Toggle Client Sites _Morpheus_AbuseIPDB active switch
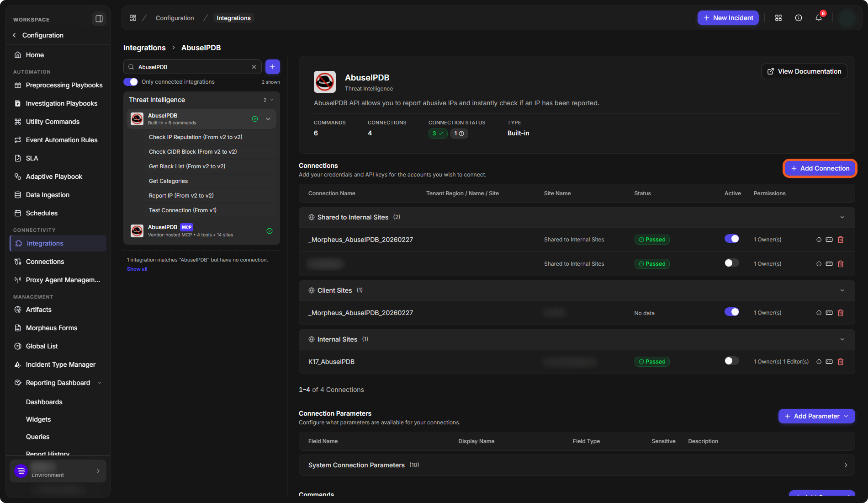Screen dimensions: 868x503 (732, 312)
